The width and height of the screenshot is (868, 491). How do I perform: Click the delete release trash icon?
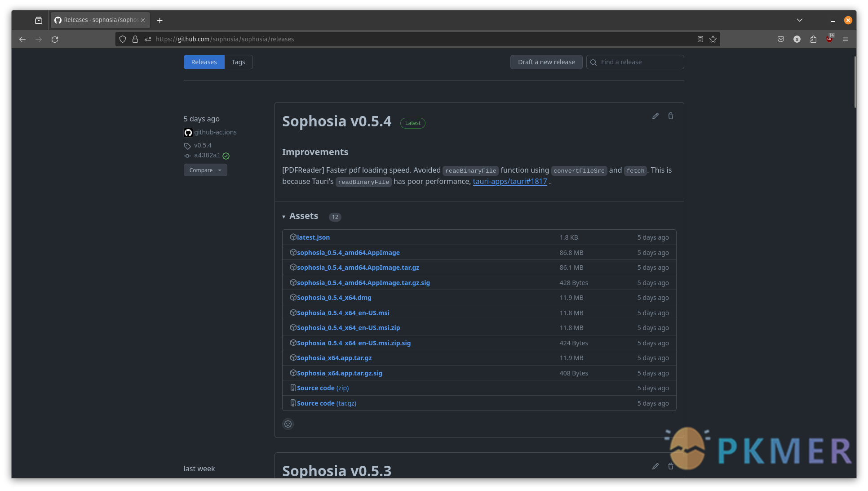(671, 116)
